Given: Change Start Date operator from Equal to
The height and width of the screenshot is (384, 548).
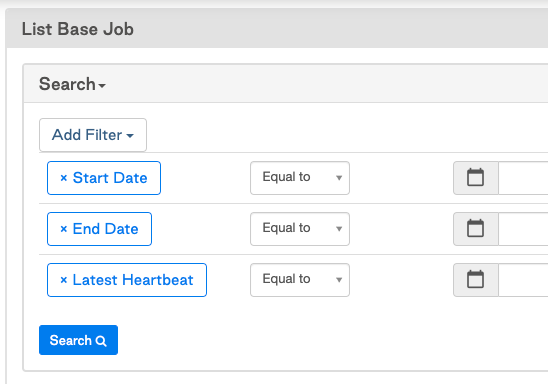Looking at the screenshot, I should pos(300,178).
